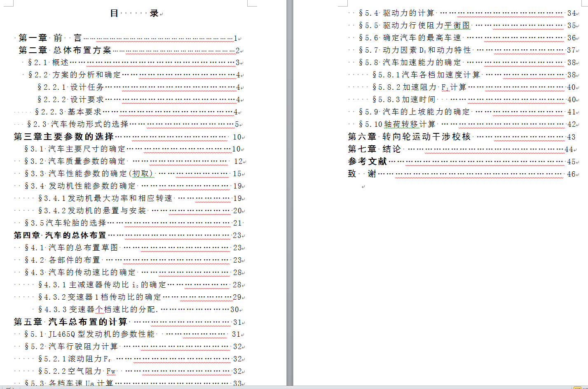The height and width of the screenshot is (389, 588).
Task: Select the 第三章主要参数的选择 chapter line
Action: pos(128,137)
